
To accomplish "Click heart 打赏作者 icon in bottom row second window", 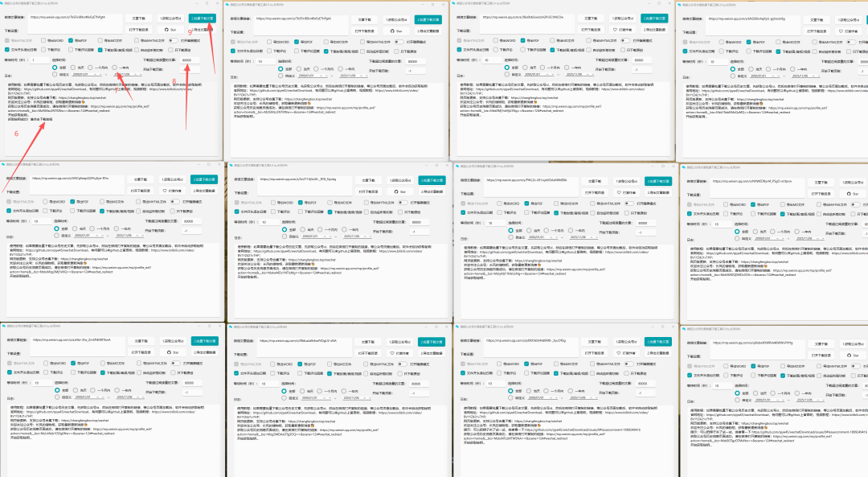I will (392, 353).
